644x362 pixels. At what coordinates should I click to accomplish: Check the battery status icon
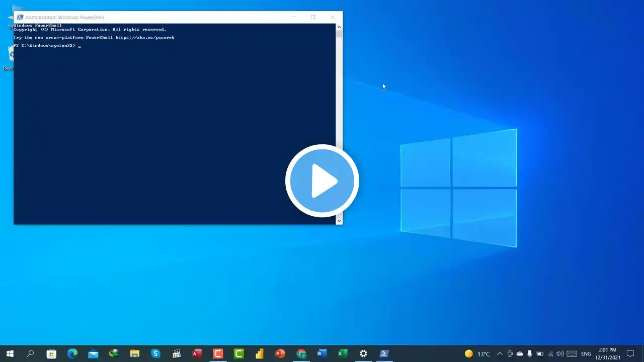(x=540, y=354)
